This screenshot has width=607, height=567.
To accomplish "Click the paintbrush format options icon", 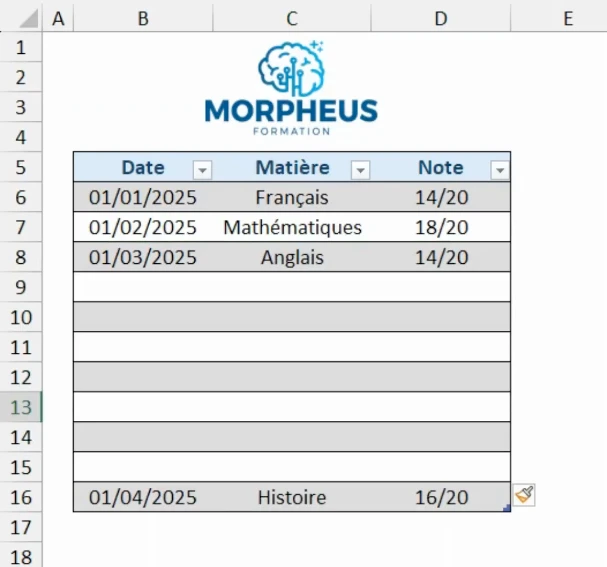I will (x=524, y=495).
